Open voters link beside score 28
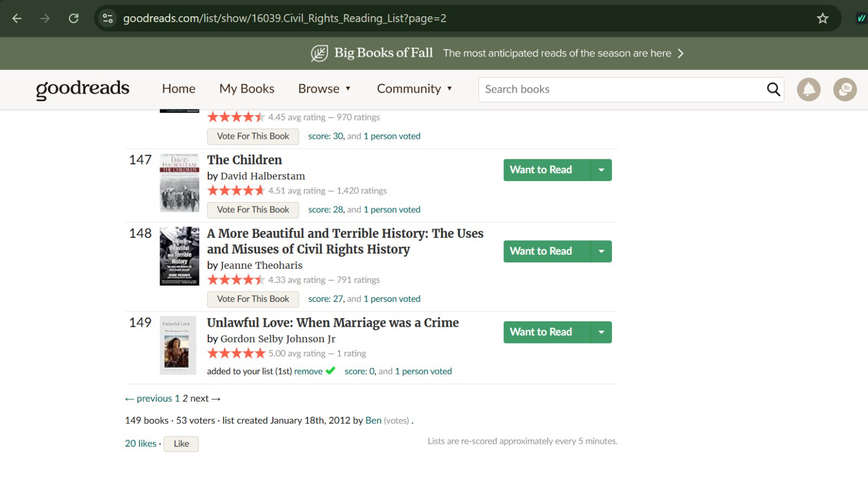This screenshot has height=484, width=868. point(392,210)
